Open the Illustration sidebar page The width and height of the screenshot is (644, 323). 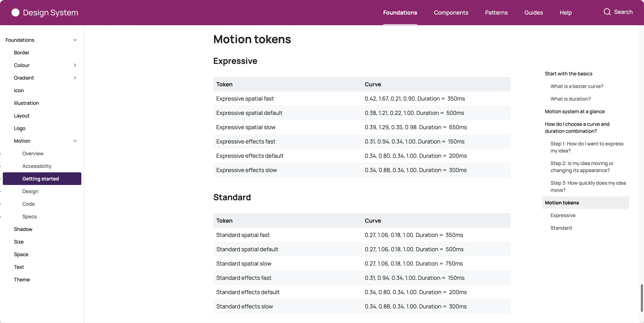(26, 103)
